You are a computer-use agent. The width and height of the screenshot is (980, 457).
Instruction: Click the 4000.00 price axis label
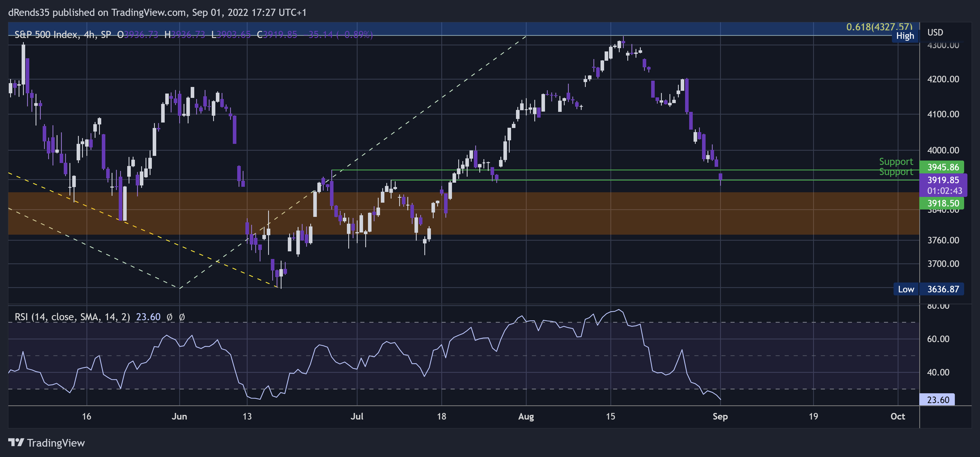[943, 150]
